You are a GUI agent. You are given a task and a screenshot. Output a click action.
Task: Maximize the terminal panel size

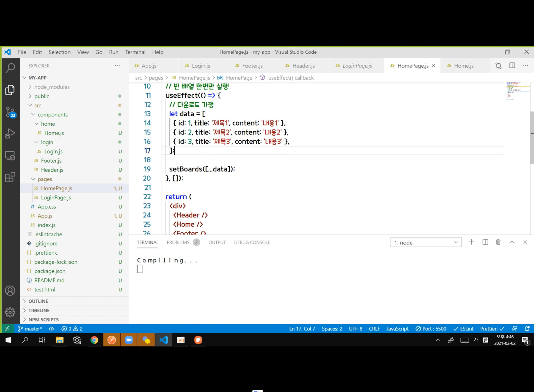(512, 242)
